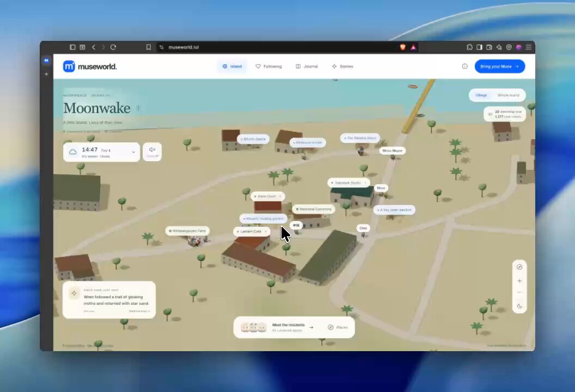
Task: Open the Brave Rewards triangle icon
Action: coord(413,47)
